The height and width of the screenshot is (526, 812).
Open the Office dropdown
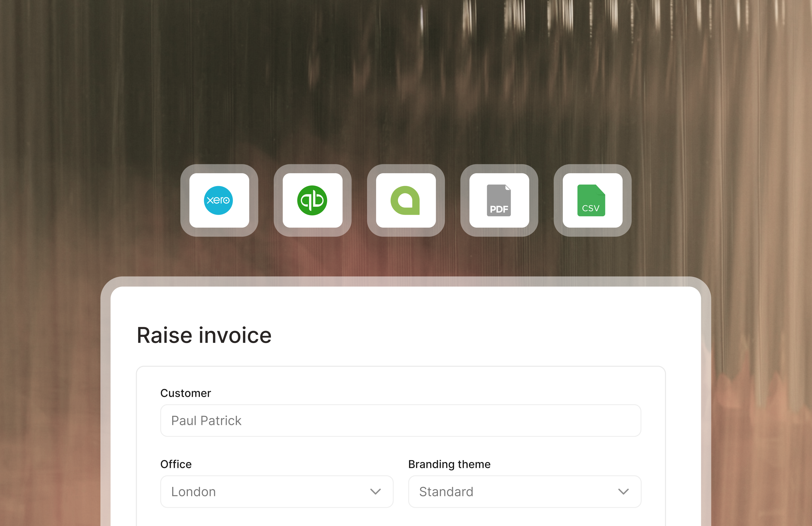tap(276, 492)
